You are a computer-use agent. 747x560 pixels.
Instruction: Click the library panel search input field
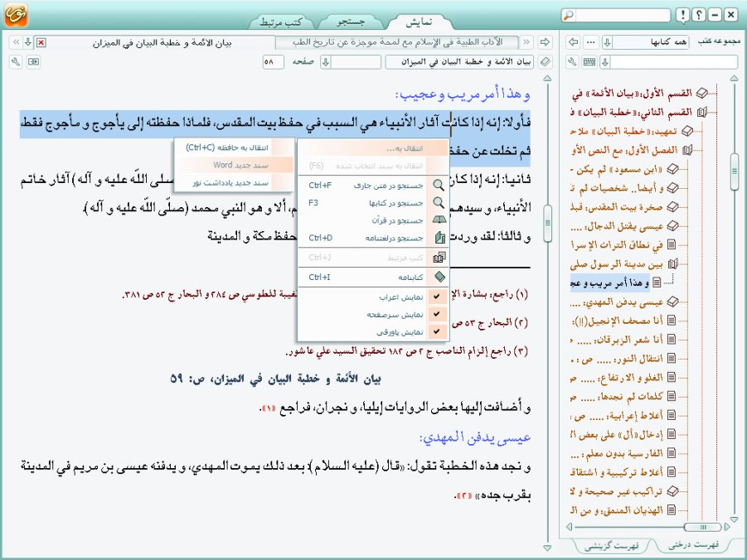coord(674,62)
